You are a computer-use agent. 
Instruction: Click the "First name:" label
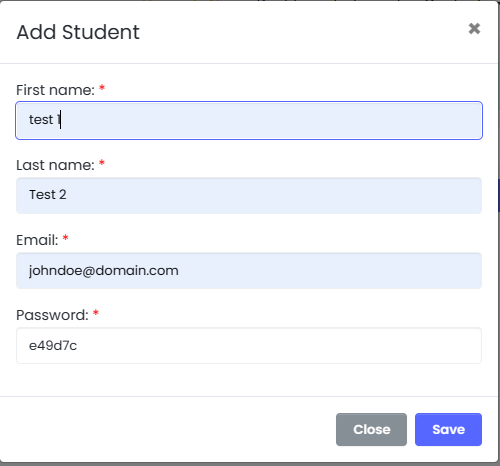(56, 90)
